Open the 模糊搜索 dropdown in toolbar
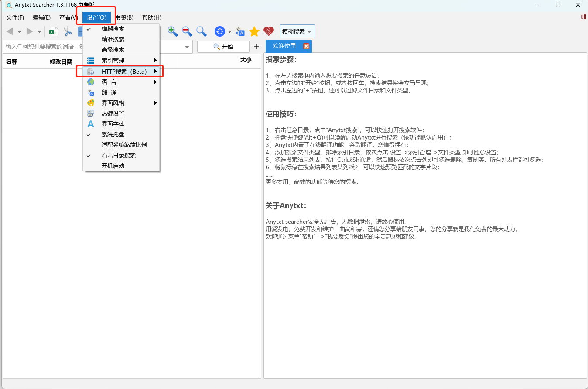 pyautogui.click(x=297, y=31)
